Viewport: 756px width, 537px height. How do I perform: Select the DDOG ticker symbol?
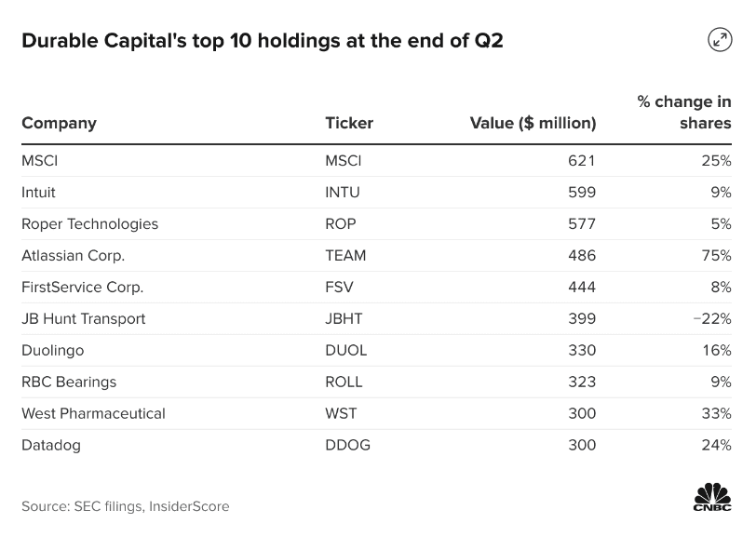point(347,446)
